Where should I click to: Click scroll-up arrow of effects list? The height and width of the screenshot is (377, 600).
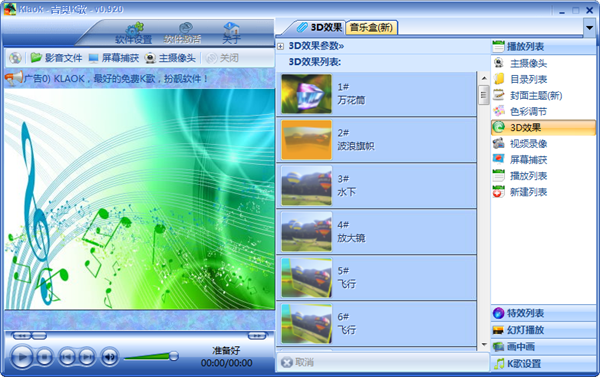(484, 78)
